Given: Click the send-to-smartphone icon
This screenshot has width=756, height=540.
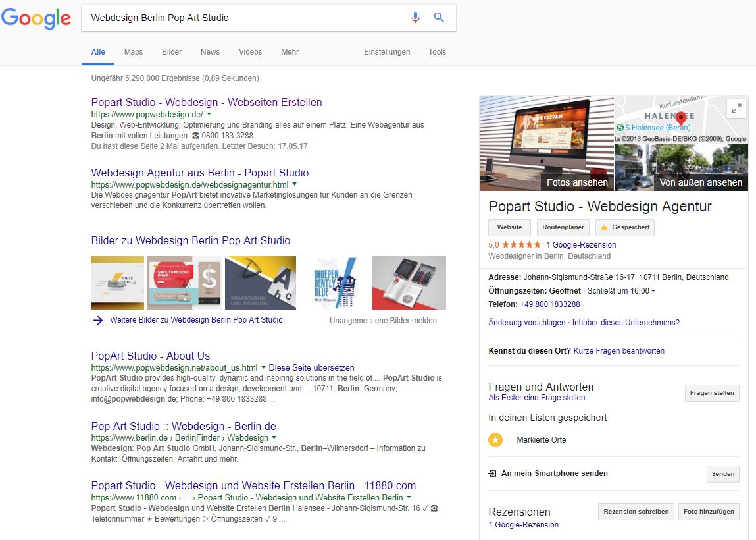Looking at the screenshot, I should (x=492, y=473).
